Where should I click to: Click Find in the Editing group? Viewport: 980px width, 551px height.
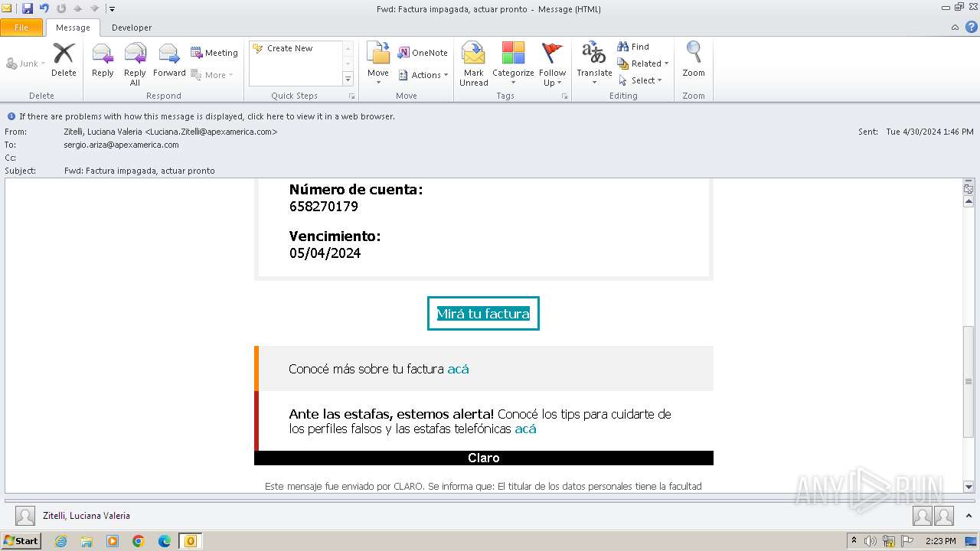pyautogui.click(x=633, y=47)
